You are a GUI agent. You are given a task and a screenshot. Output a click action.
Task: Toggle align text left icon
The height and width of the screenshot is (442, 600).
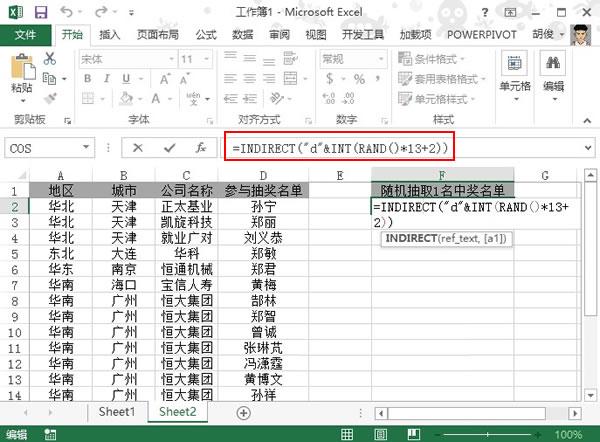(230, 79)
